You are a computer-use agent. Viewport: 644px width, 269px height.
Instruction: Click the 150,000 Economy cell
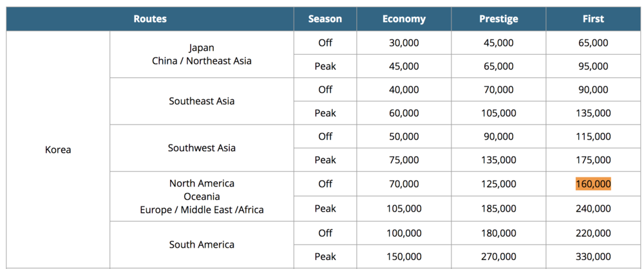(404, 257)
